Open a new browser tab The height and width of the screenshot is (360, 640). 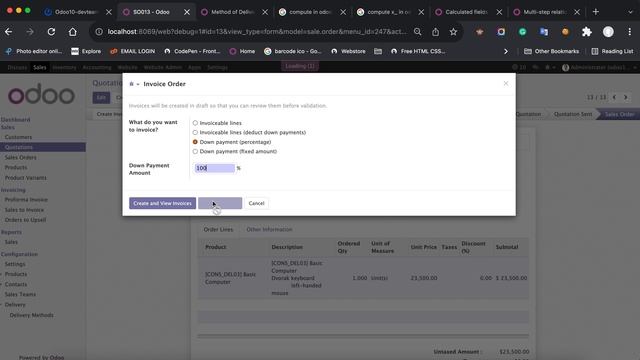(596, 12)
